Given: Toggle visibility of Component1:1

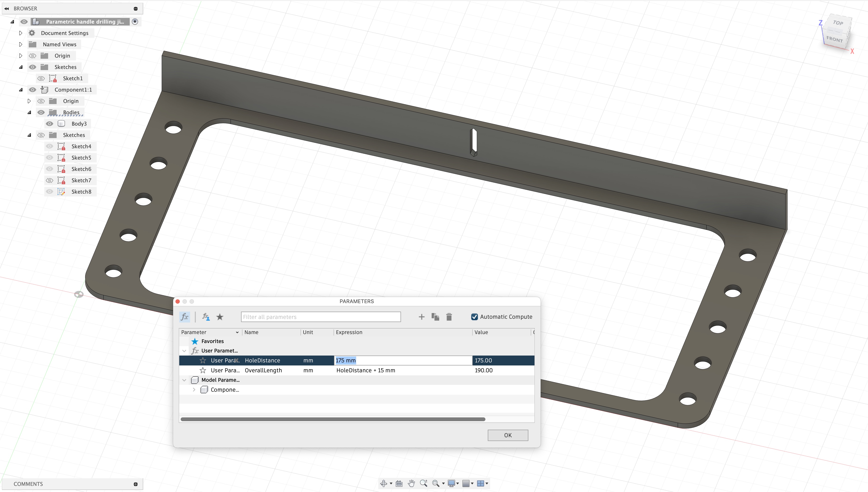Looking at the screenshot, I should click(32, 89).
